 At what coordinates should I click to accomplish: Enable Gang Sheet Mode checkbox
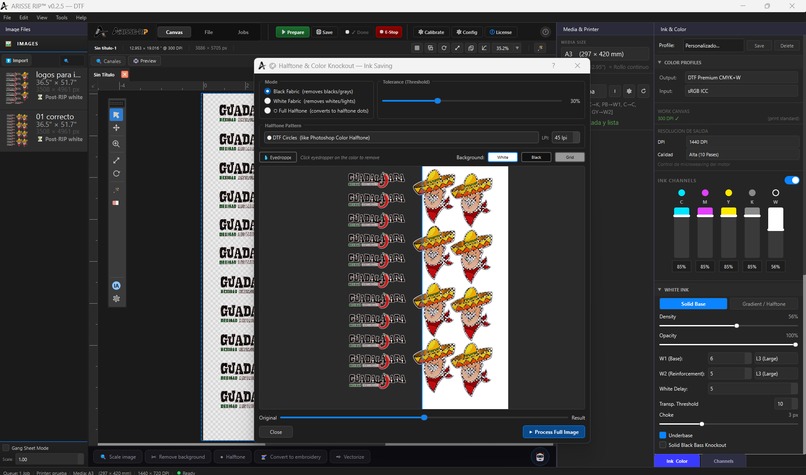click(6, 448)
